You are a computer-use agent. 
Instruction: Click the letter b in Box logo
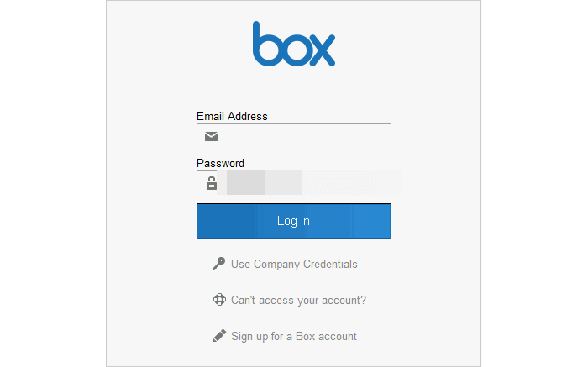coord(267,44)
